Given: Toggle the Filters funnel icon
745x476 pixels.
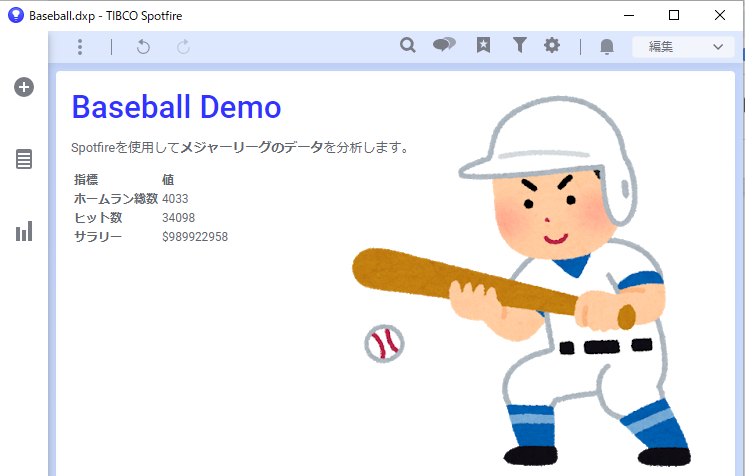Looking at the screenshot, I should click(x=520, y=45).
